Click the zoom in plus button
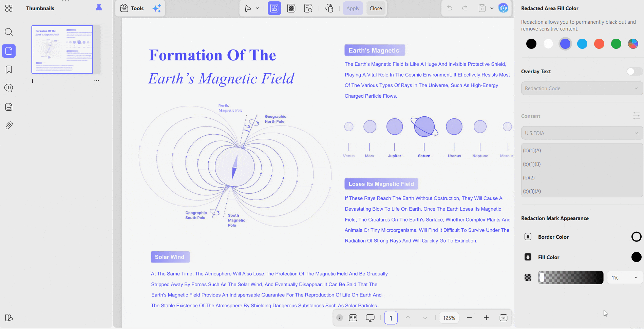The width and height of the screenshot is (644, 329). pos(486,318)
